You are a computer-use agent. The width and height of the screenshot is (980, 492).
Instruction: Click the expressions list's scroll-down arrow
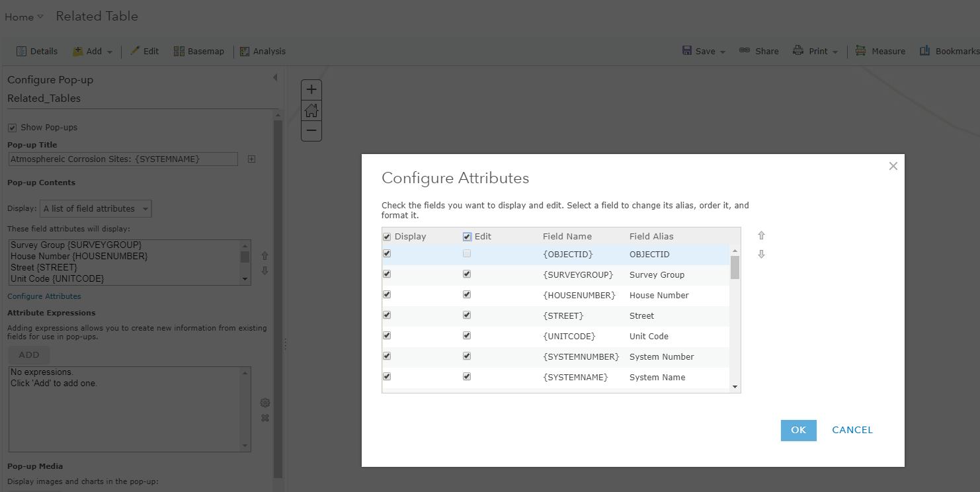coord(245,445)
